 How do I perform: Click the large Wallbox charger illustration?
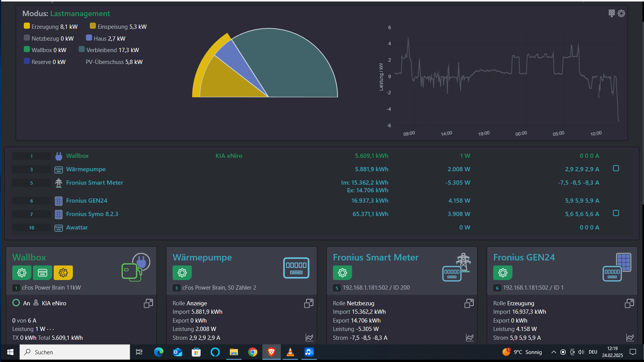[136, 267]
